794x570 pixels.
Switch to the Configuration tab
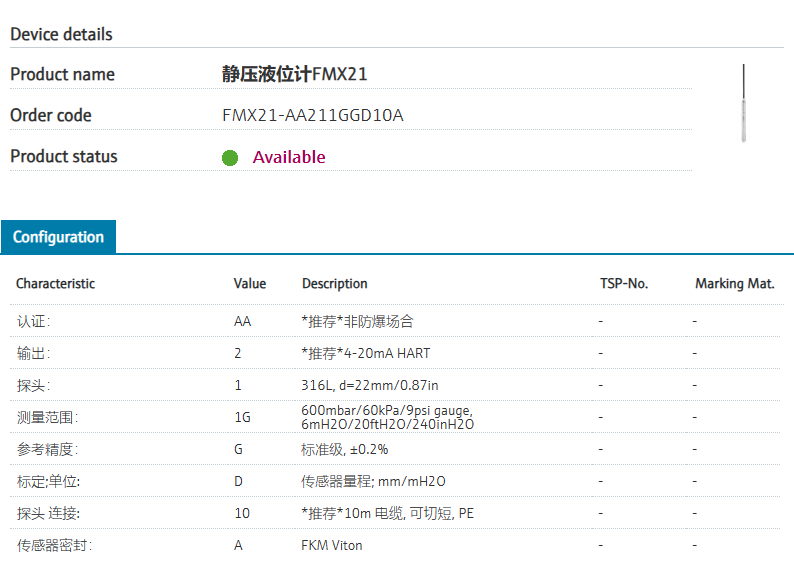(x=58, y=237)
